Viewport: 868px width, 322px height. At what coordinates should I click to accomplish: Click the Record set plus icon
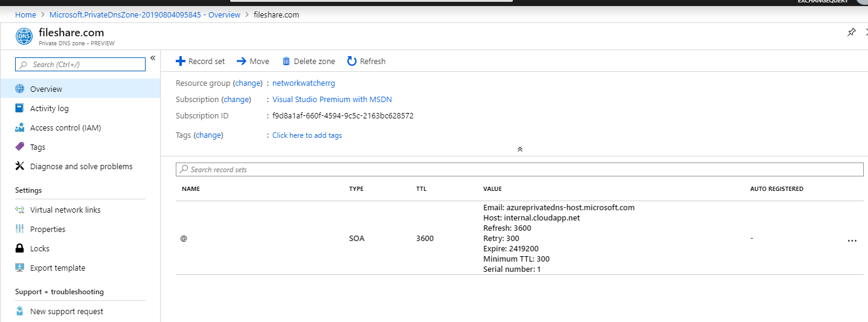(x=180, y=61)
